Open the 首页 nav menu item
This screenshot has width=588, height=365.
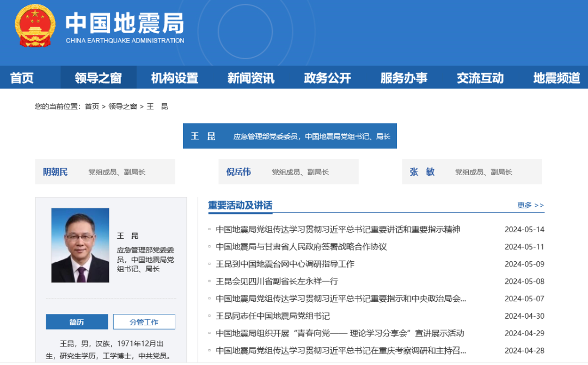point(22,78)
